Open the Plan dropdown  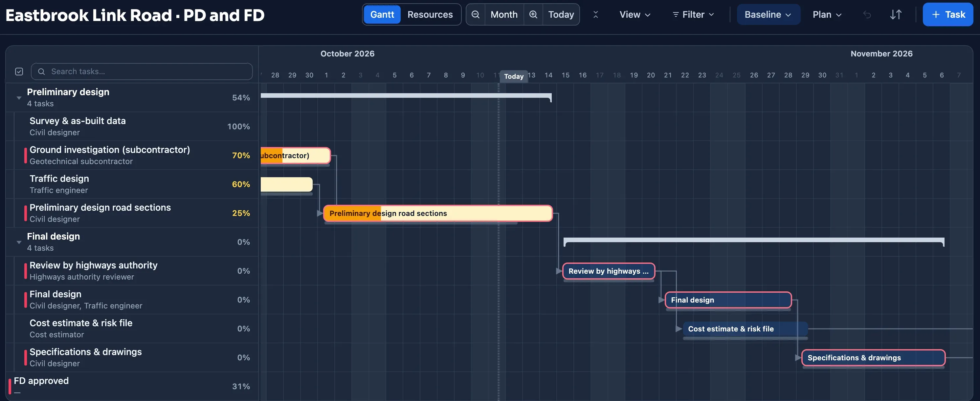(x=827, y=14)
